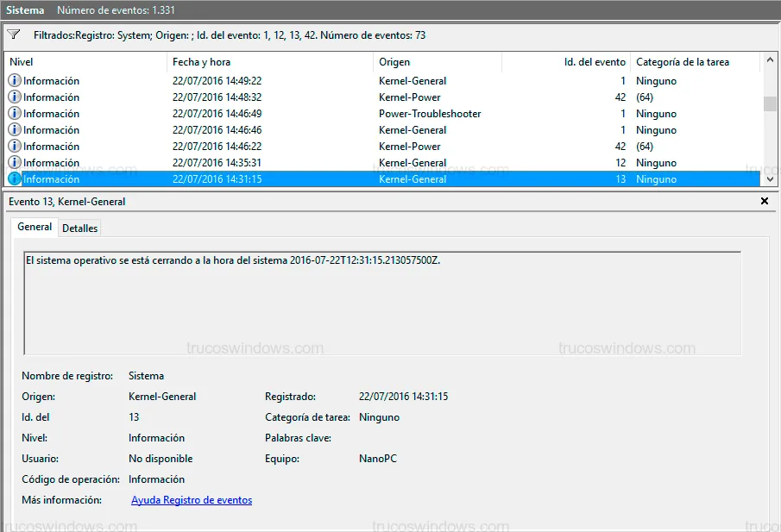This screenshot has height=532, width=781.
Task: Sort events by Nivel column header
Action: pyautogui.click(x=86, y=62)
